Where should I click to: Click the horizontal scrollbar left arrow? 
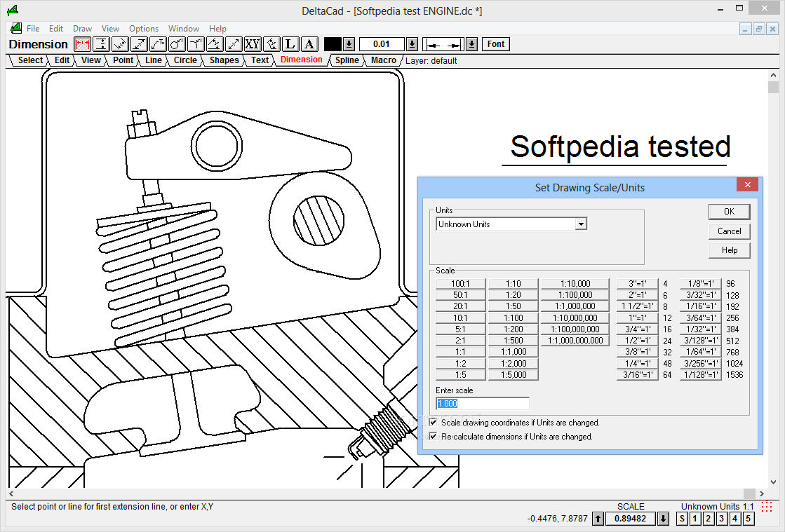pyautogui.click(x=11, y=493)
